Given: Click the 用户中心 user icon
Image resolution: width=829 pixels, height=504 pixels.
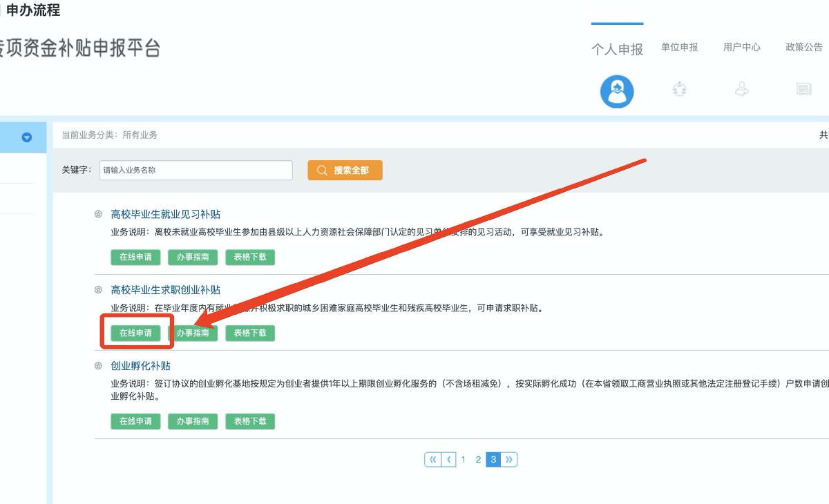Looking at the screenshot, I should (x=742, y=89).
